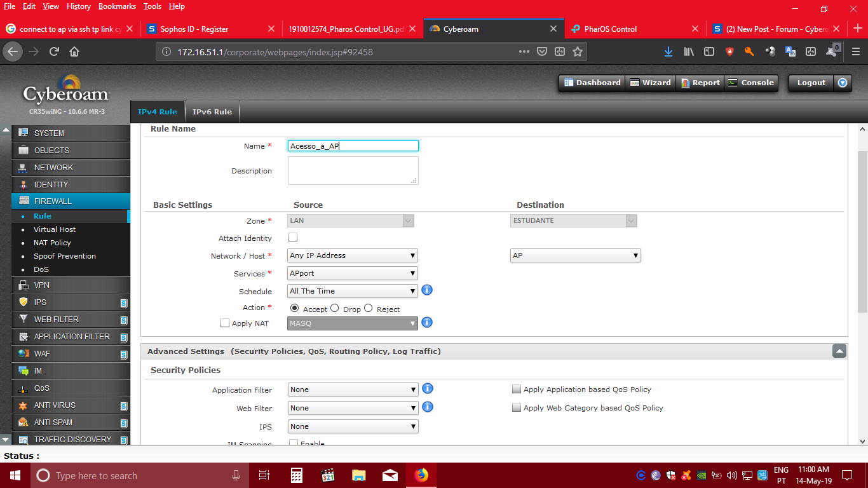
Task: Open NAT Policy in Firewall menu
Action: click(52, 243)
